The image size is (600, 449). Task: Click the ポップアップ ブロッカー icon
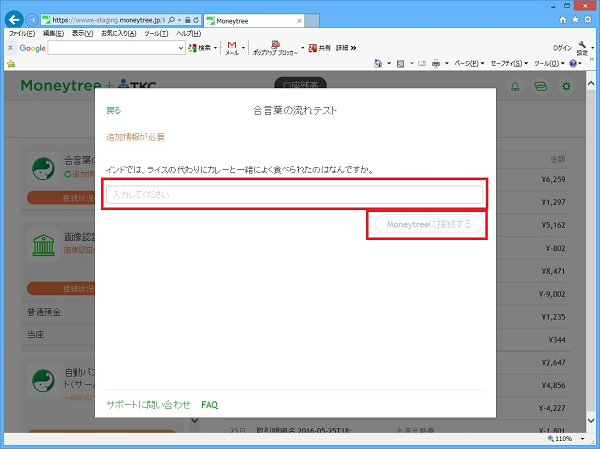click(x=275, y=48)
